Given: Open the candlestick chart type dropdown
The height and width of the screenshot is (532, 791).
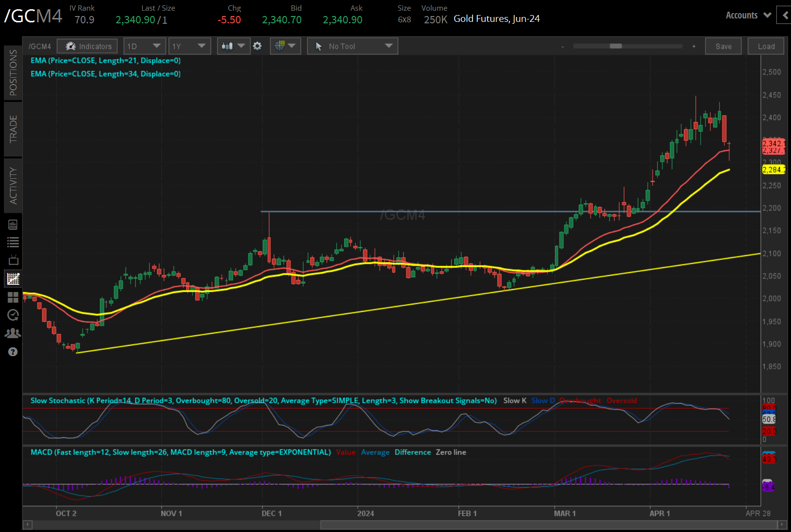Looking at the screenshot, I should pyautogui.click(x=233, y=46).
